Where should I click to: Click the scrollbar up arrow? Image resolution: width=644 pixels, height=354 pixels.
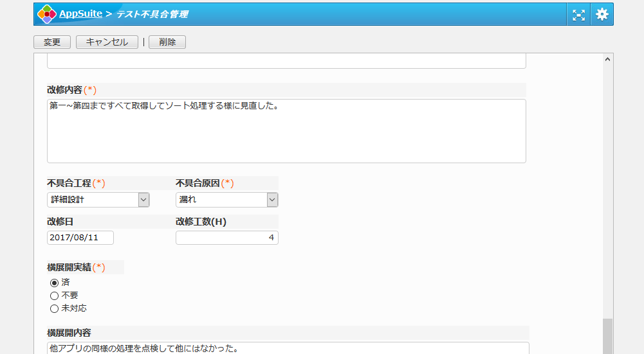608,59
